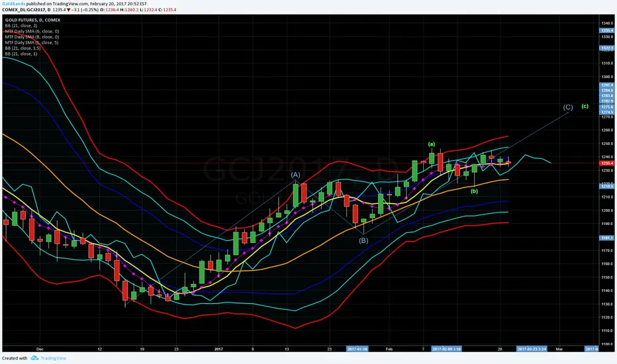Click the 1300.0 level on price axis
The height and width of the screenshot is (364, 617).
608,77
